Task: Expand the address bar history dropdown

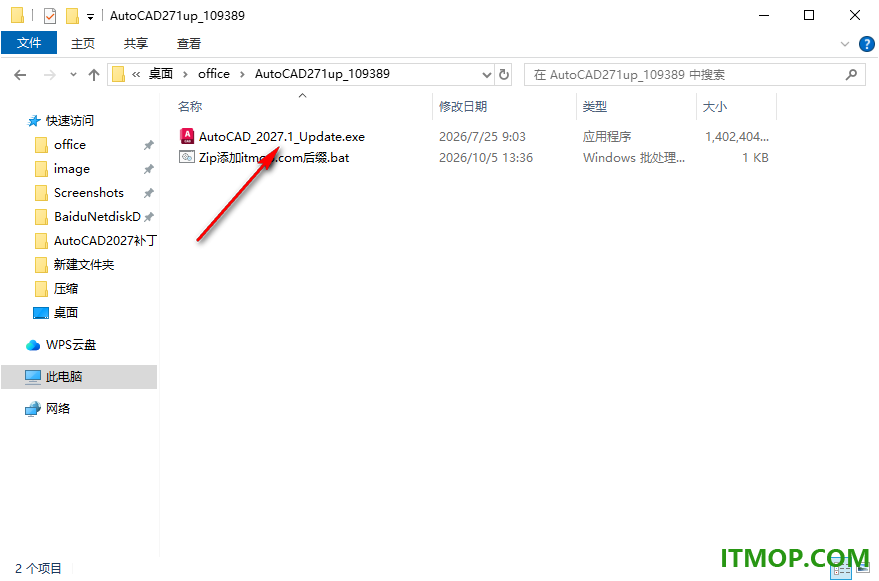Action: pos(487,75)
